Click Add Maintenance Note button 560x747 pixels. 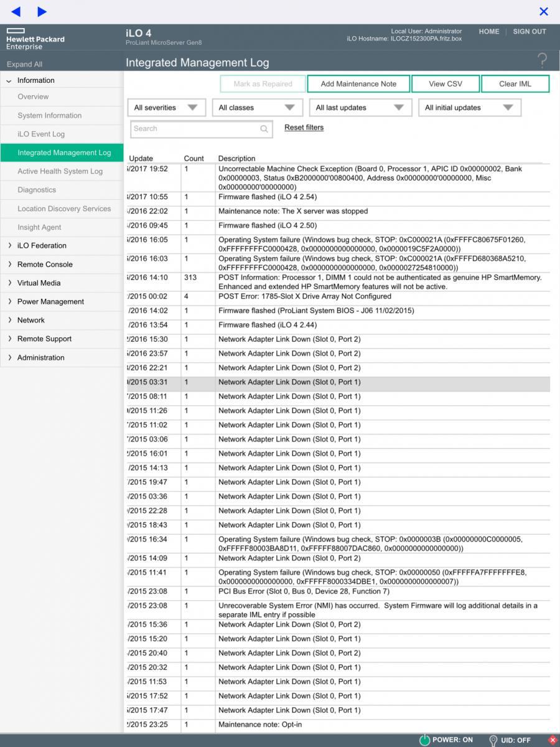click(358, 84)
